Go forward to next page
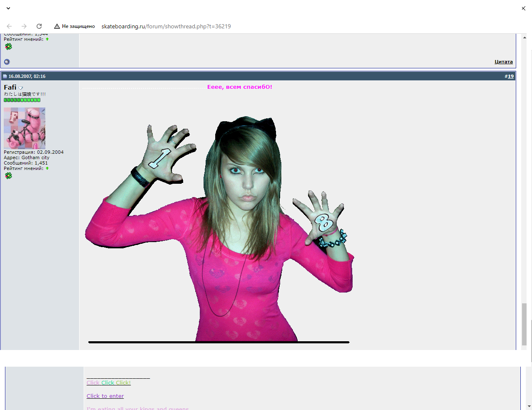Image resolution: width=532 pixels, height=410 pixels. pos(24,26)
